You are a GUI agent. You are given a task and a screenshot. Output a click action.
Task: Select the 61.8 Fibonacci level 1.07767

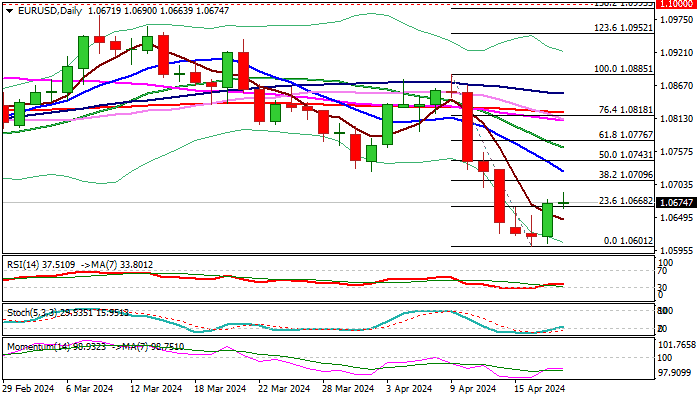pyautogui.click(x=625, y=134)
